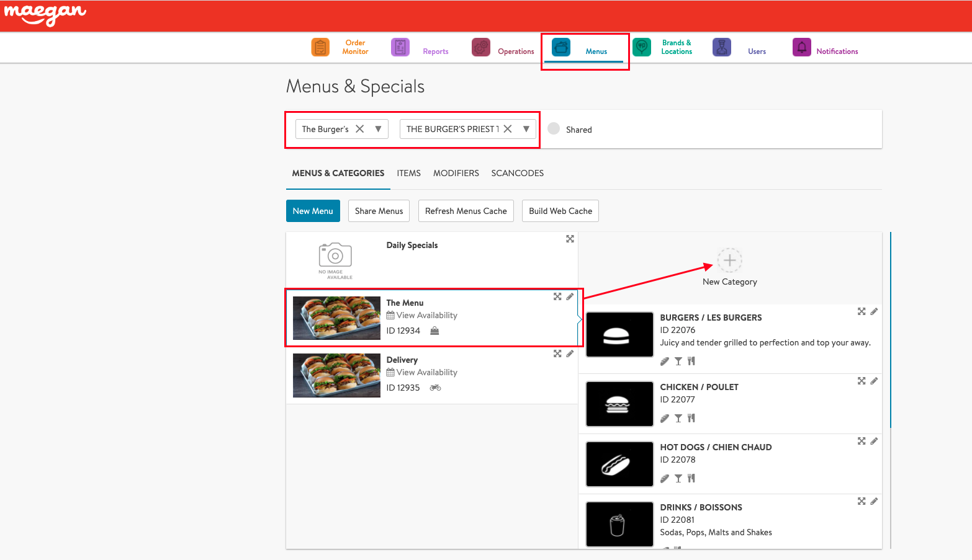Screen dimensions: 972x560
Task: Click the Operations gear icon
Action: pos(481,47)
